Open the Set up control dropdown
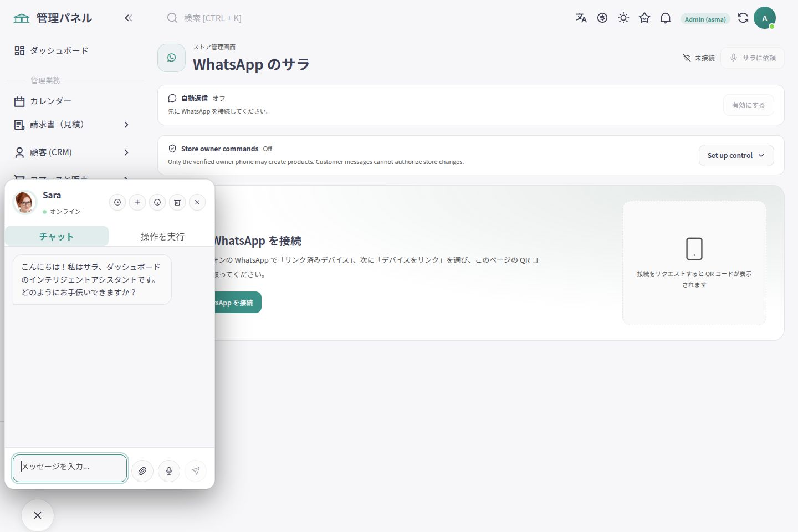This screenshot has height=532, width=798. point(736,156)
